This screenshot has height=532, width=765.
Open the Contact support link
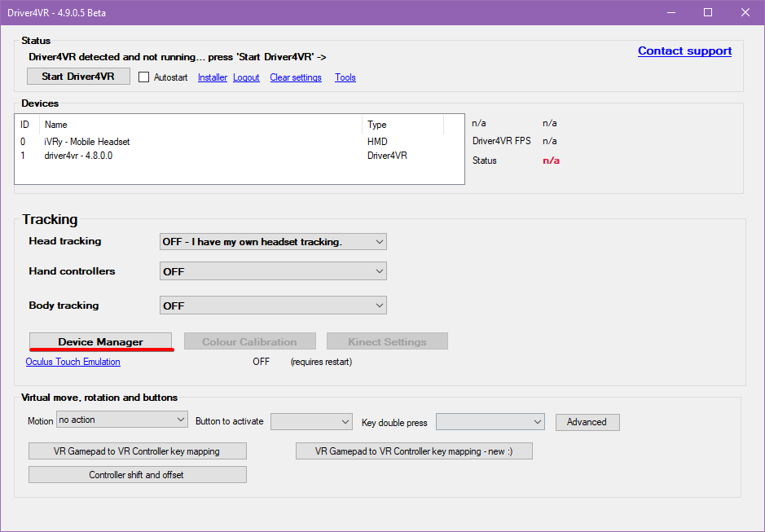[x=684, y=51]
